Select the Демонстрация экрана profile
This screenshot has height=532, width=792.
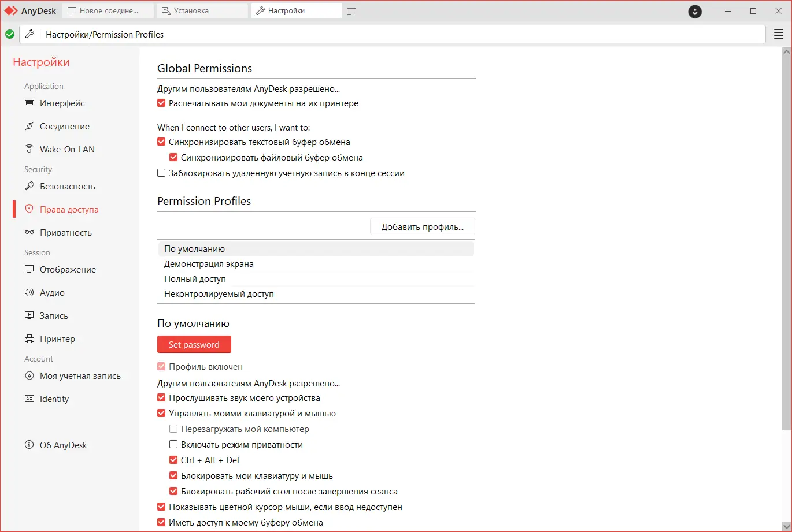tap(316, 264)
